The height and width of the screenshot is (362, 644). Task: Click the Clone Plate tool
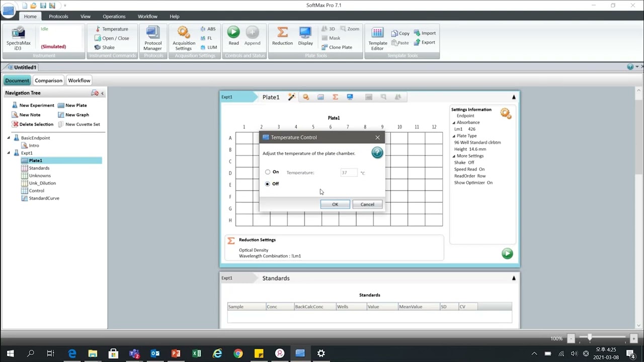[336, 47]
